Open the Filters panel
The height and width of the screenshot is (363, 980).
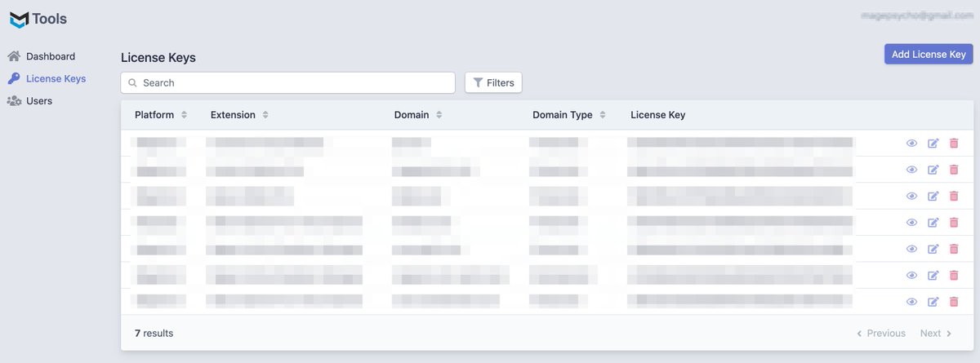(493, 82)
